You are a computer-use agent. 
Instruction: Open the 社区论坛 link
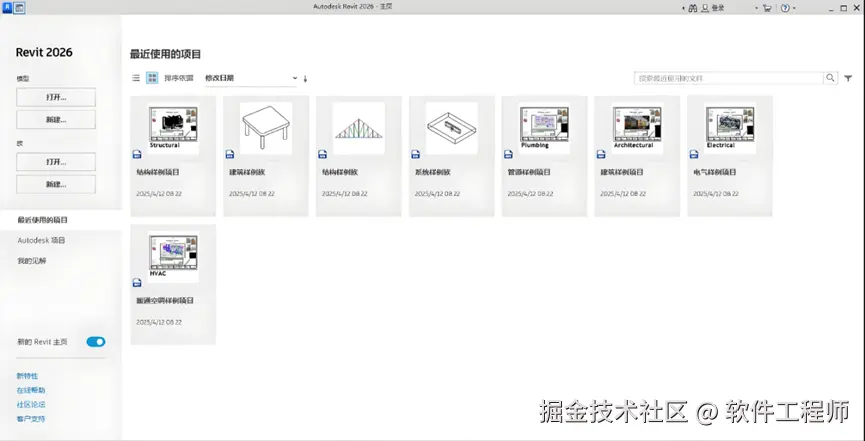pos(31,405)
